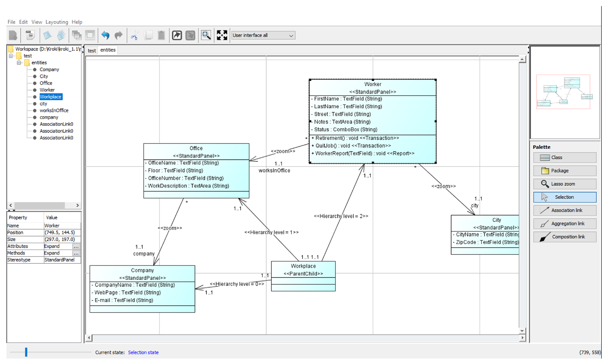Screen dimensions: 606x364
Task: Click the zoom slider handle in status bar
Action: click(x=26, y=352)
